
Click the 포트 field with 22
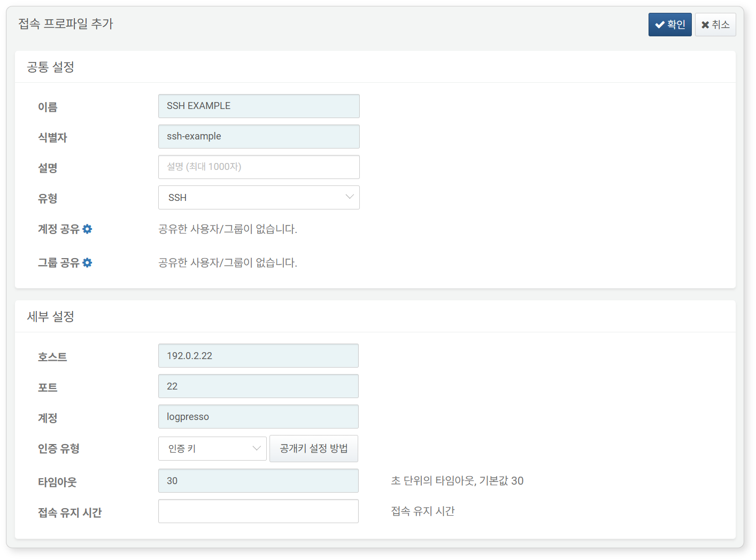[258, 386]
